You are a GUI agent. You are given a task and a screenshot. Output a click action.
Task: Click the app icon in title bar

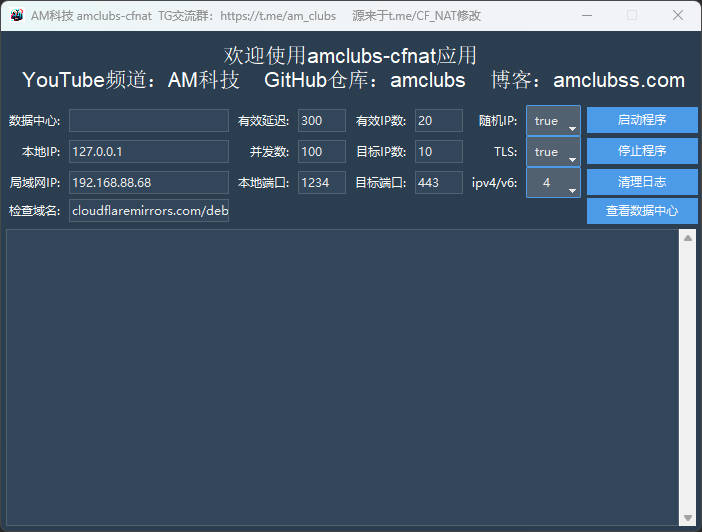pyautogui.click(x=16, y=15)
